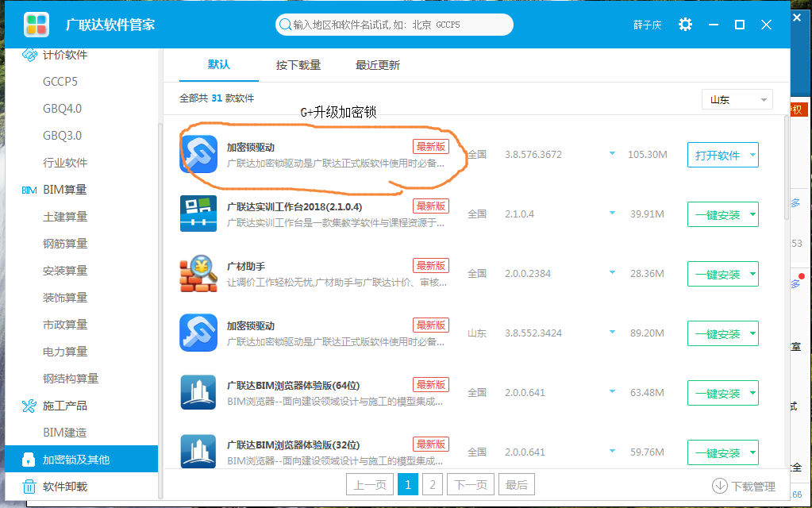This screenshot has height=508, width=812.
Task: Select 钢筋算量 in the sidebar
Action: click(65, 244)
